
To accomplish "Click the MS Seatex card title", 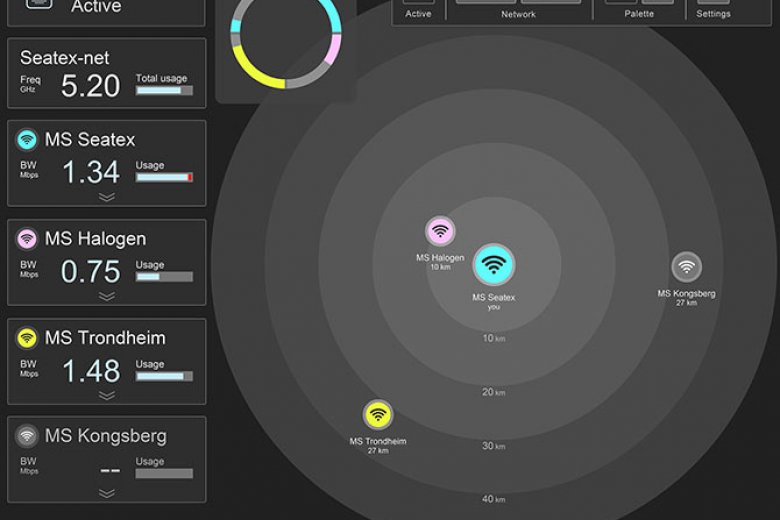I will (90, 140).
